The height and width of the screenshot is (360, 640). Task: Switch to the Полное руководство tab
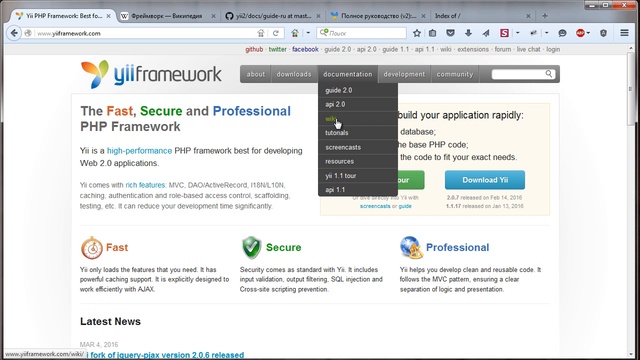point(378,16)
